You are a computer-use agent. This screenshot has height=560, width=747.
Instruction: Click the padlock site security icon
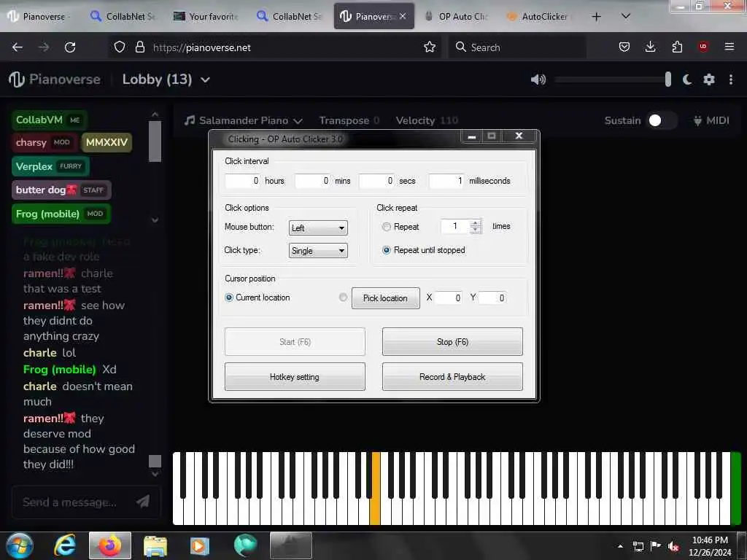pos(139,47)
